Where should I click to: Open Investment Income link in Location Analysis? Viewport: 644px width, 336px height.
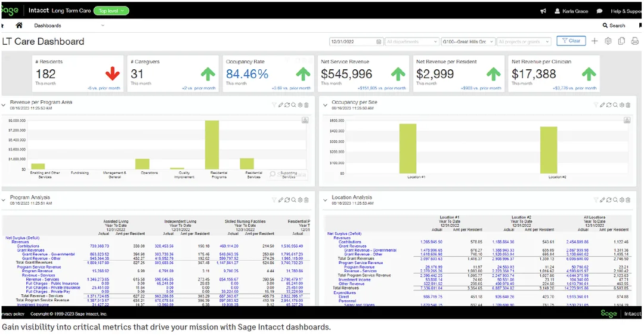click(x=354, y=279)
